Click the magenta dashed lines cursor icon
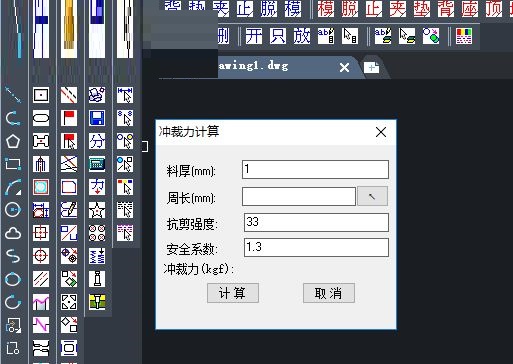This screenshot has width=513, height=364. 125,233
